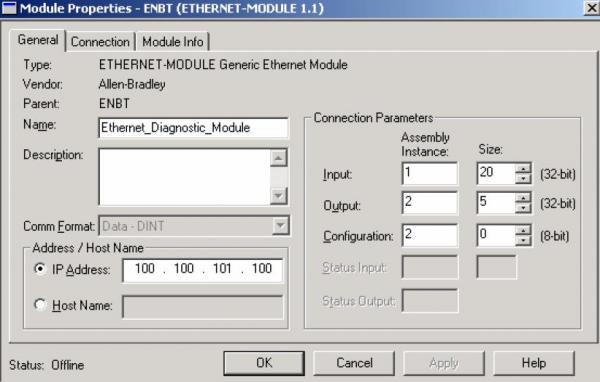The image size is (600, 382).
Task: Click the Status: Offline text
Action: [x=47, y=365]
